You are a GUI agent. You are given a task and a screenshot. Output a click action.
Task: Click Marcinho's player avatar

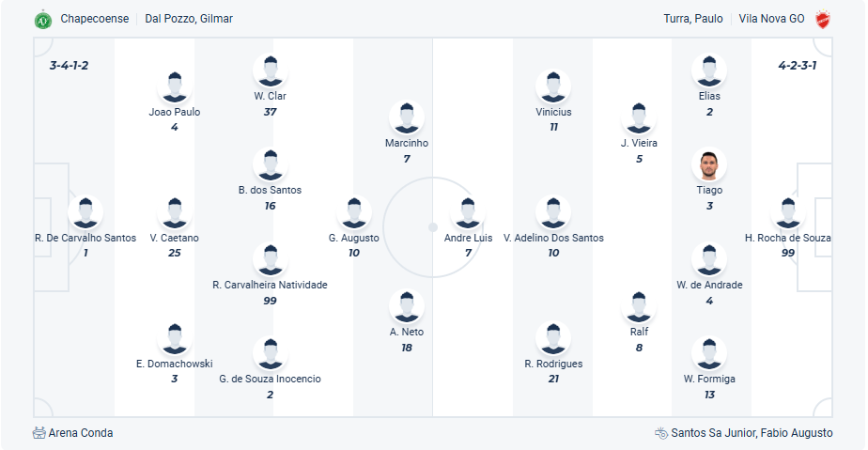tap(406, 118)
